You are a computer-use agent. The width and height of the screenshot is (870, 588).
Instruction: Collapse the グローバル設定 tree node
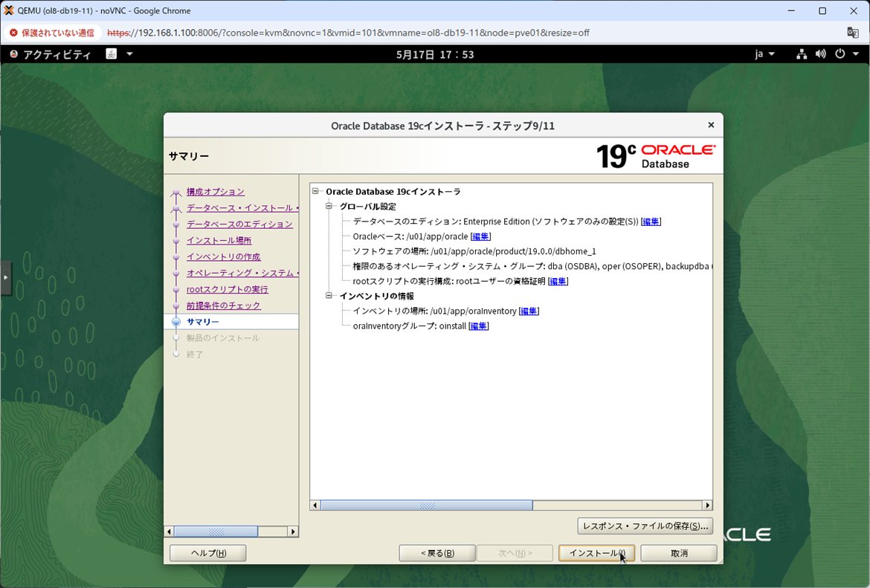(329, 206)
